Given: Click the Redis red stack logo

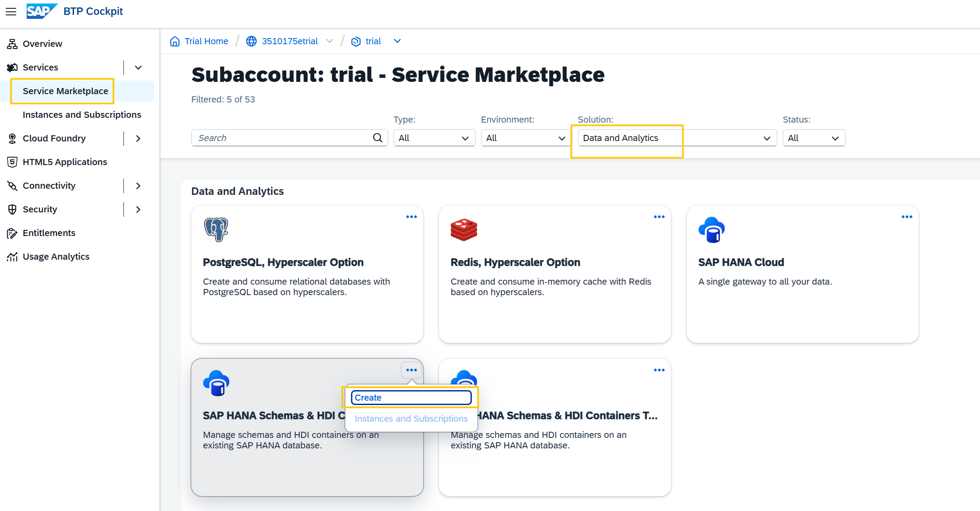Looking at the screenshot, I should (x=464, y=229).
